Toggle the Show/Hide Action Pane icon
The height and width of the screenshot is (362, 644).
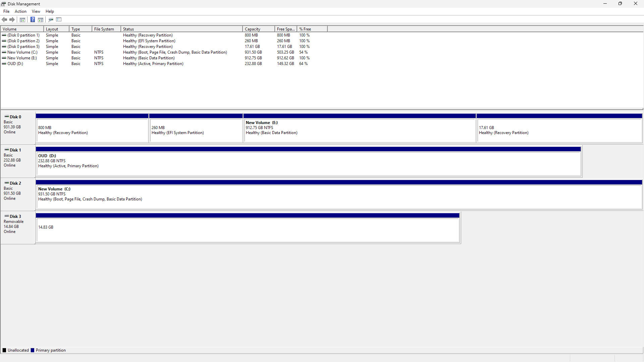coord(41,20)
